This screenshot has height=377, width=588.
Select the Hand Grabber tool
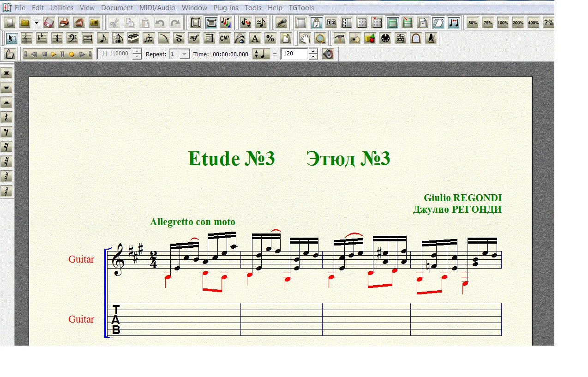point(305,38)
